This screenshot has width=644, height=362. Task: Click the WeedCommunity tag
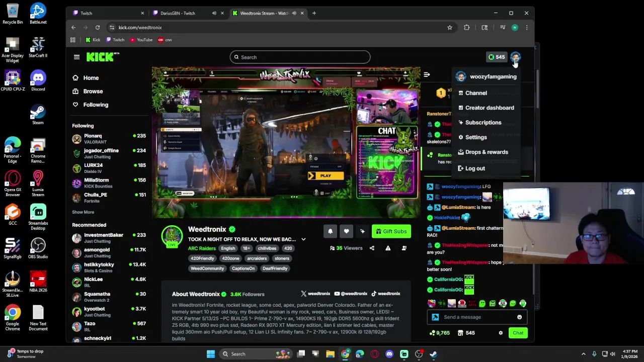coord(207,268)
